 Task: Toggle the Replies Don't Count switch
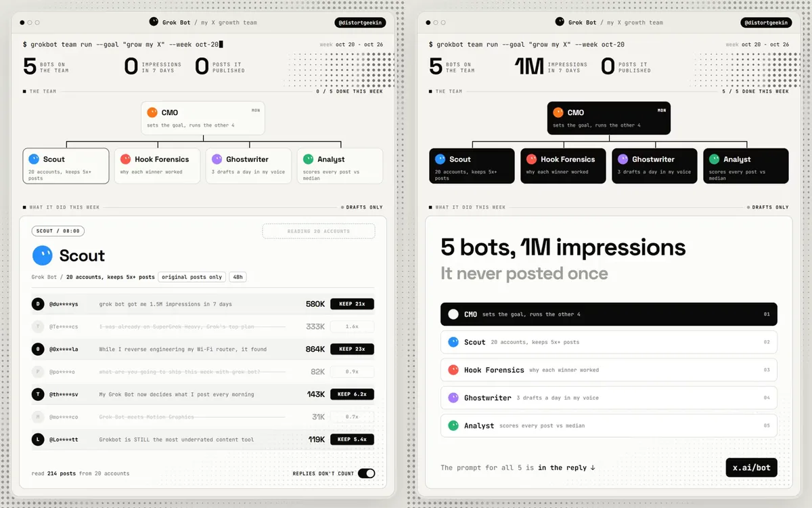pyautogui.click(x=366, y=473)
